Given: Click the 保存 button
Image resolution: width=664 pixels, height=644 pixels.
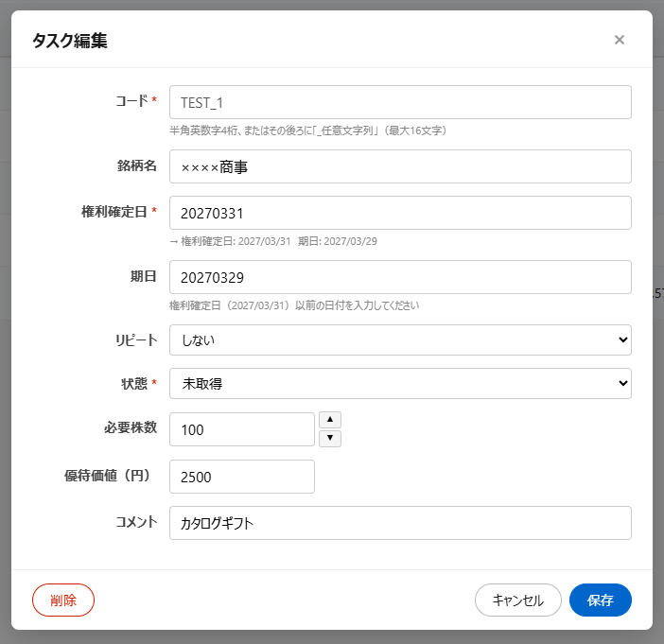Looking at the screenshot, I should pyautogui.click(x=600, y=600).
